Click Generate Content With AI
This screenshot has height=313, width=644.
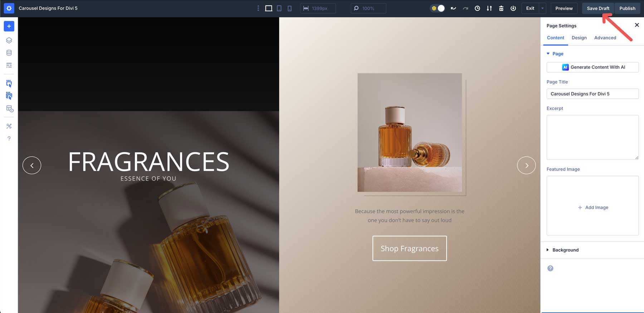pos(592,67)
